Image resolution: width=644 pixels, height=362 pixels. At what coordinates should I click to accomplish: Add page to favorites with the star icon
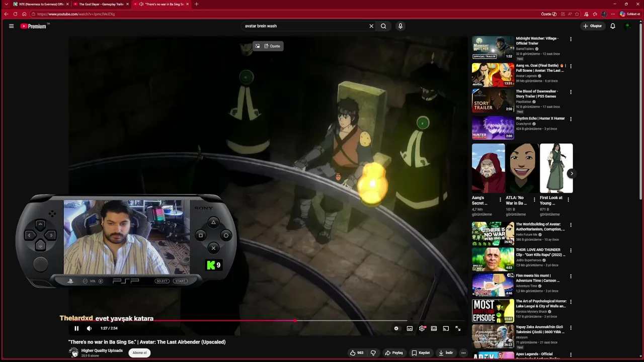click(577, 14)
